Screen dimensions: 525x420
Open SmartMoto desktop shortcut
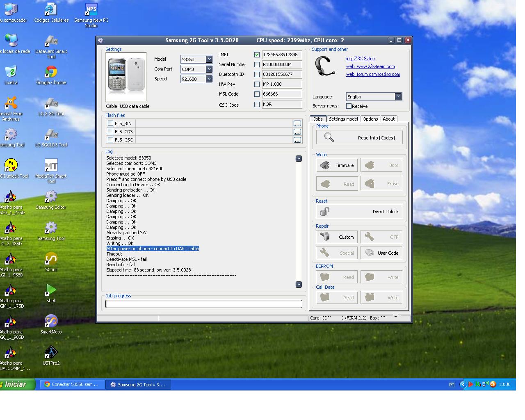(x=51, y=324)
